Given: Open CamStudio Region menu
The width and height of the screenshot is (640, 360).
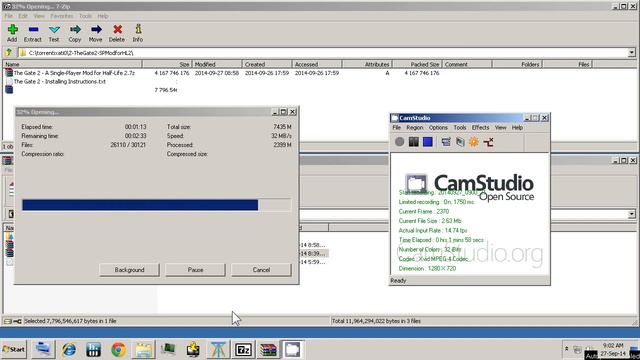Looking at the screenshot, I should [414, 127].
